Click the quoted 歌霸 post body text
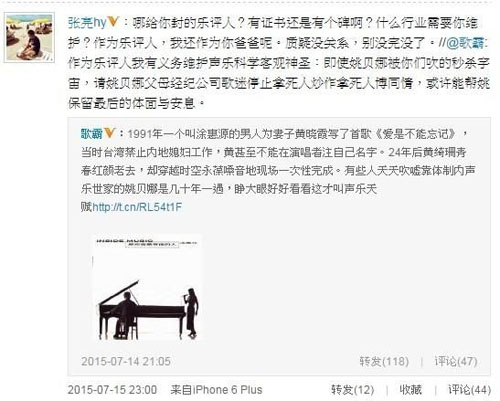This screenshot has height=401, width=500. [278, 170]
